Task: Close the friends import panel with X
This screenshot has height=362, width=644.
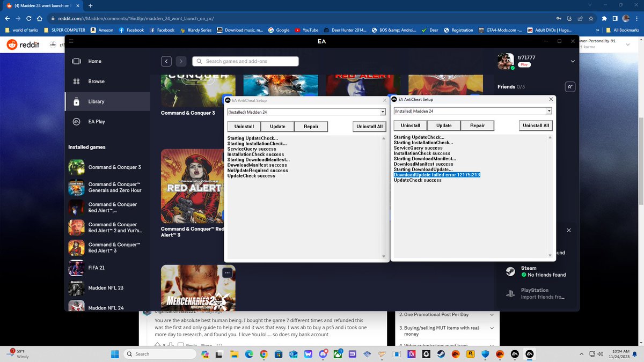Action: [569, 230]
